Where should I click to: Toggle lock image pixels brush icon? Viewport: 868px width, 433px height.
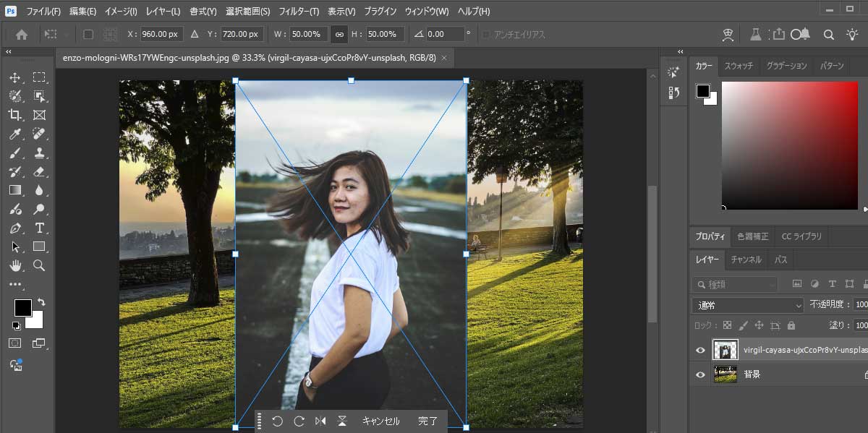744,325
